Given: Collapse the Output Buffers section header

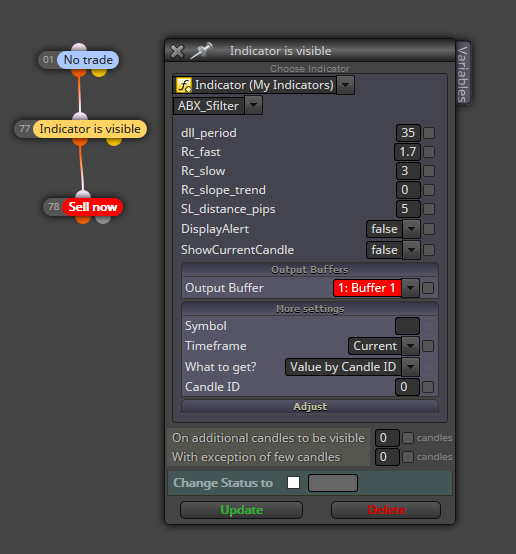Looking at the screenshot, I should point(310,270).
